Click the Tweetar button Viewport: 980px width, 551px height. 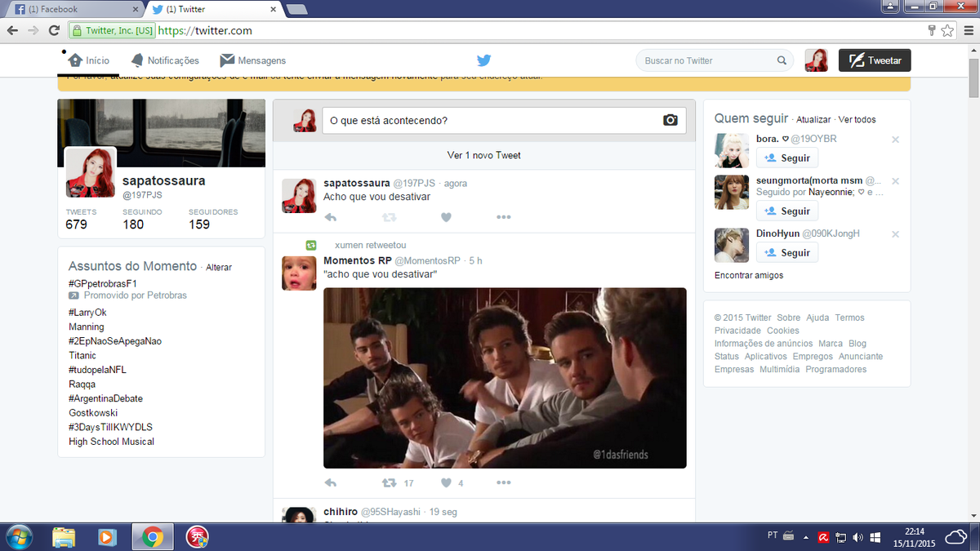pyautogui.click(x=875, y=60)
